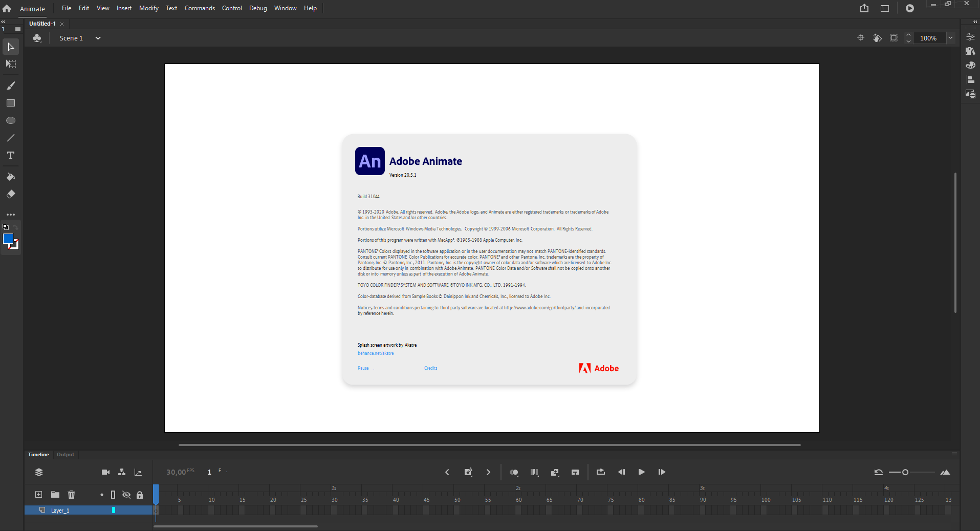The width and height of the screenshot is (980, 531).
Task: Open the behance.net/akatre link
Action: 376,353
